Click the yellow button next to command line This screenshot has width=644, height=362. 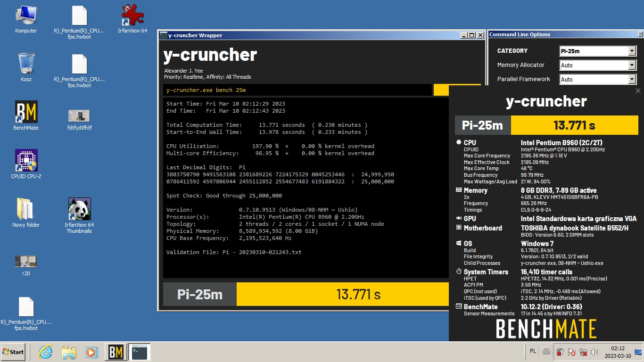(x=441, y=90)
